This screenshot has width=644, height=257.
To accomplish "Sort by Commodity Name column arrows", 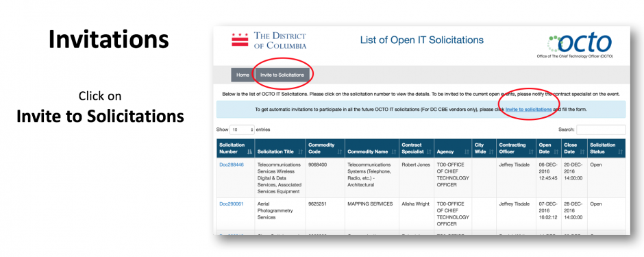I will coord(393,152).
